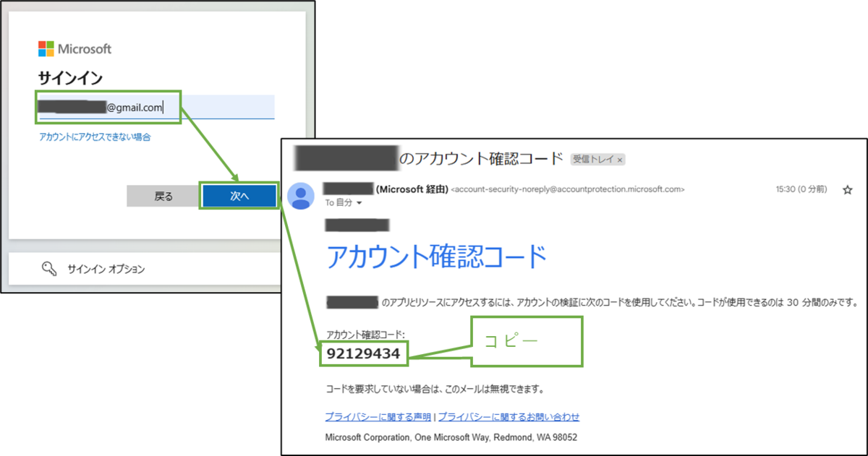
Task: Click the text コードを要求していない場合は、このメールは無視できます。
Action: click(435, 390)
